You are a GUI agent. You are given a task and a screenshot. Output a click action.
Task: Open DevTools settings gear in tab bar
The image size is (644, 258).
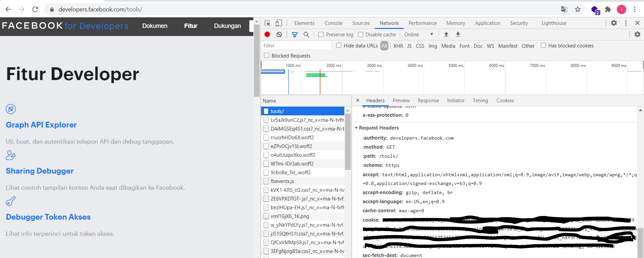pyautogui.click(x=614, y=23)
